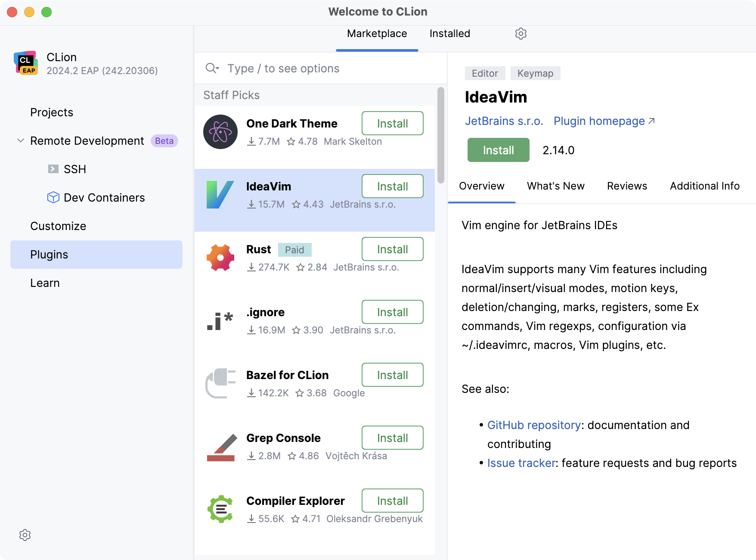Open the What's New tab for IdeaVim
This screenshot has height=560, width=756.
point(555,186)
